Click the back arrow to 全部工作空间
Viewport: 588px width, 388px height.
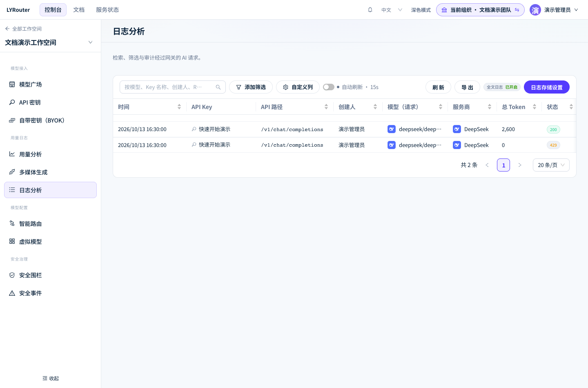click(x=7, y=29)
